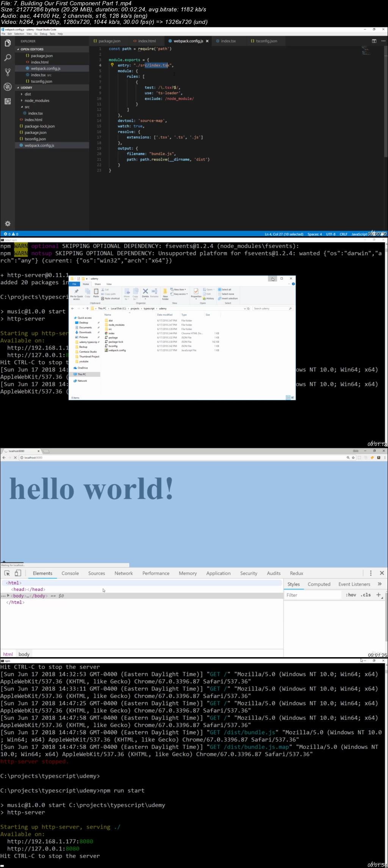Image resolution: width=388 pixels, height=868 pixels.
Task: Close the webpack.config.js editor tab
Action: click(x=207, y=41)
